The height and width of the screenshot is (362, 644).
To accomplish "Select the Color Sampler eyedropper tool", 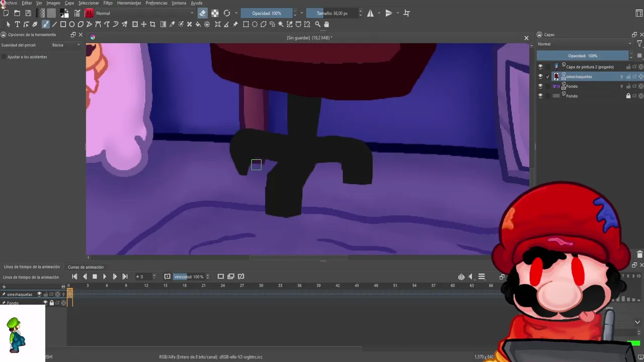I will click(x=172, y=24).
